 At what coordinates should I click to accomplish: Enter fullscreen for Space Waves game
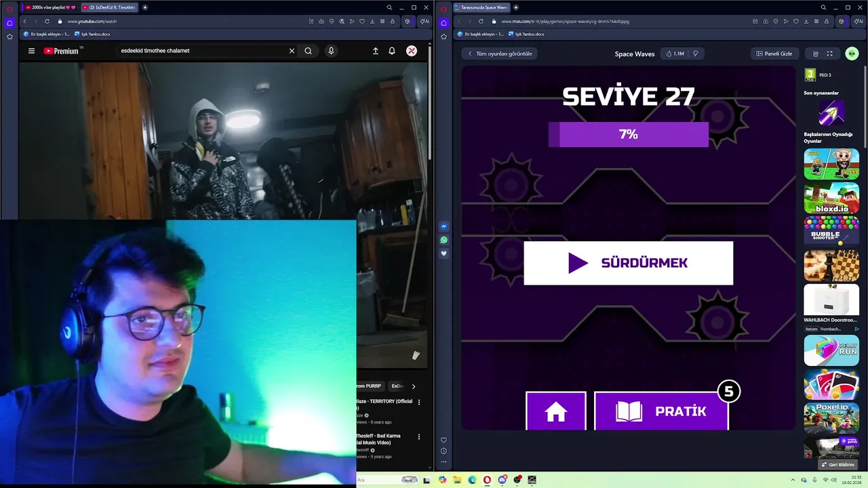pos(829,54)
